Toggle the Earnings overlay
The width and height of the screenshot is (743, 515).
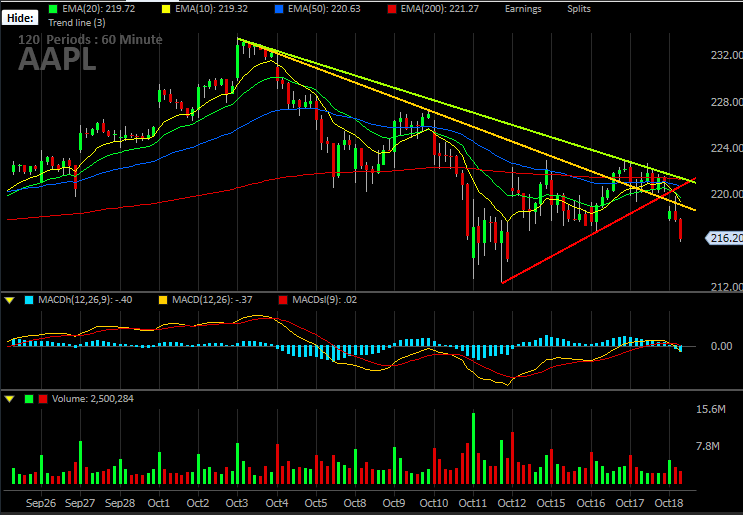(523, 9)
